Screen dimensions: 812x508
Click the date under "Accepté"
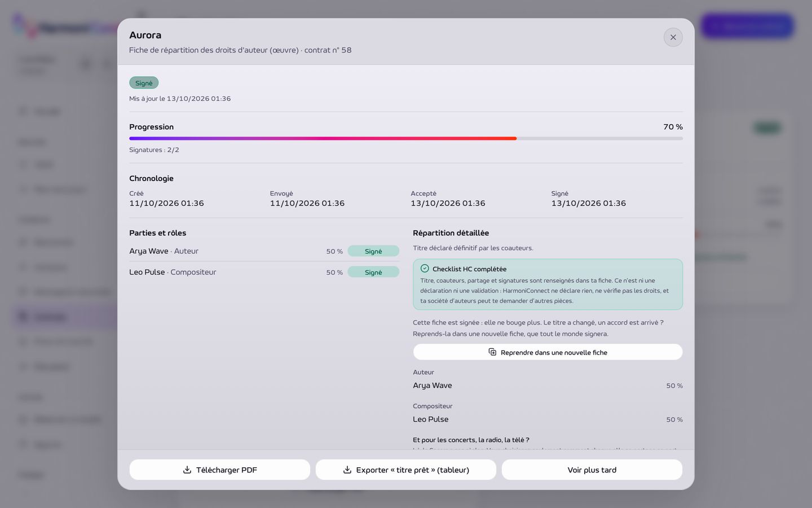point(448,203)
